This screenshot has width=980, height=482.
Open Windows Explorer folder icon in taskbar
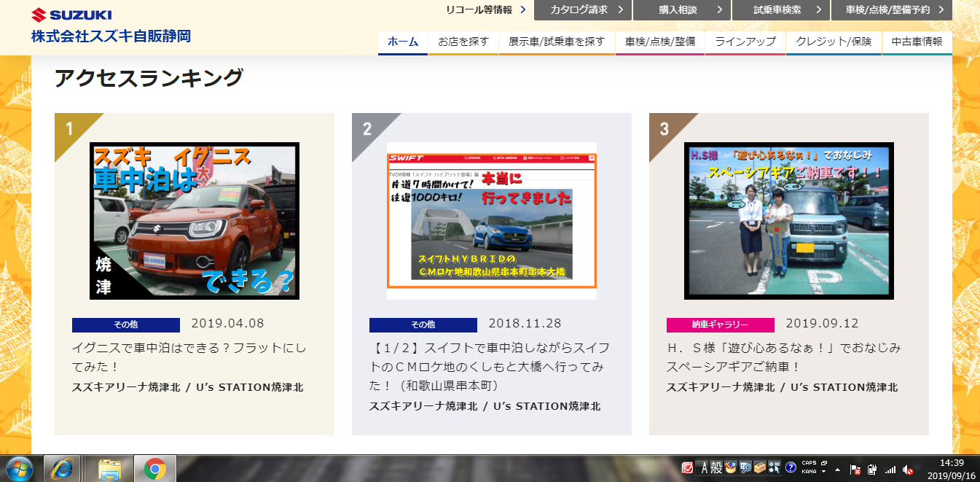point(109,469)
